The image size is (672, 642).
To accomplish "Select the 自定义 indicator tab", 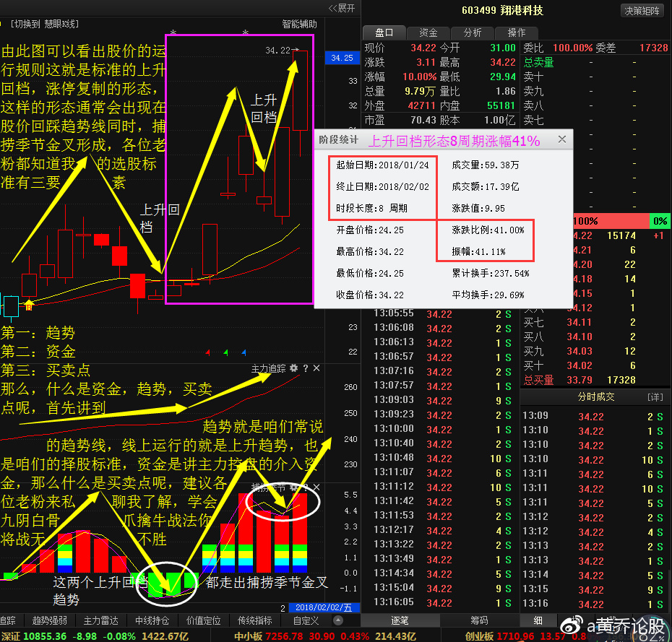I will (x=306, y=620).
